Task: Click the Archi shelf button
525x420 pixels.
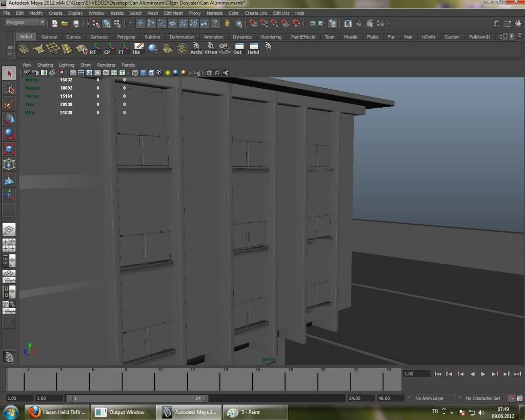Action: coord(196,49)
